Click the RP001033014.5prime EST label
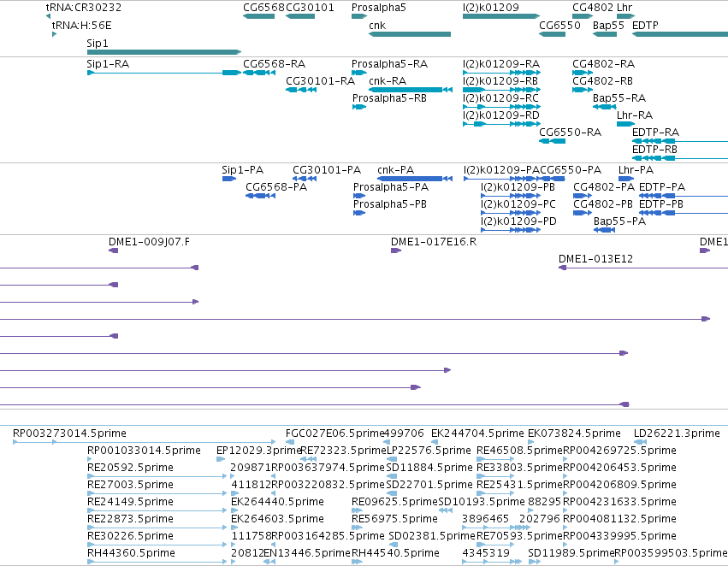The height and width of the screenshot is (566, 728). point(144,451)
